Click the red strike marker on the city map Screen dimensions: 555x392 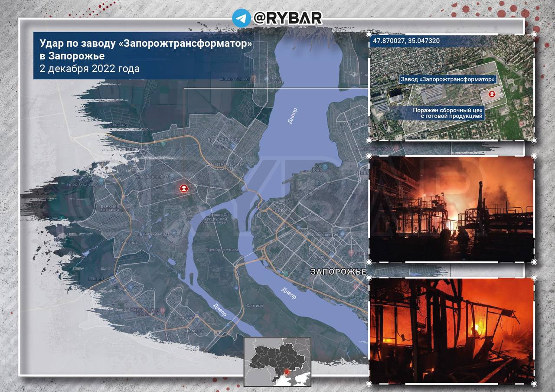pos(184,189)
